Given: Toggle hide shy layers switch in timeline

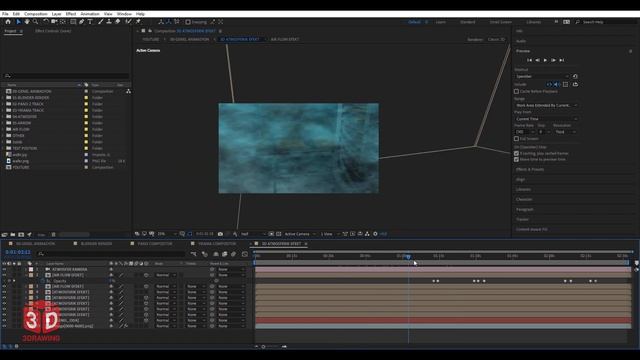Looking at the screenshot, I should [216, 254].
